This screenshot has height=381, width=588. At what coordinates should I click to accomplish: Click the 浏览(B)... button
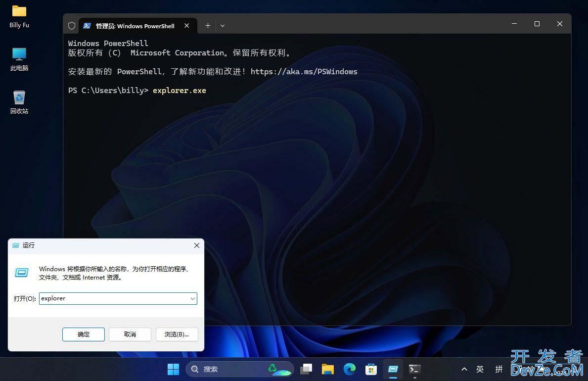177,334
